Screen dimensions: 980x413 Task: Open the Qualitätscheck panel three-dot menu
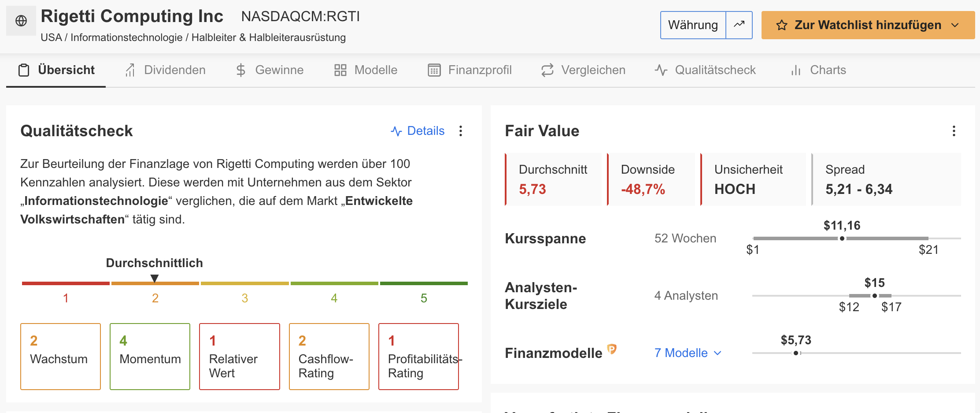point(461,131)
